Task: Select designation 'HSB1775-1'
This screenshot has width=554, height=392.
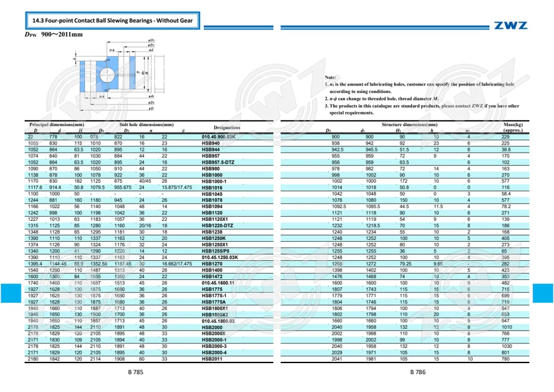Action: [x=214, y=295]
